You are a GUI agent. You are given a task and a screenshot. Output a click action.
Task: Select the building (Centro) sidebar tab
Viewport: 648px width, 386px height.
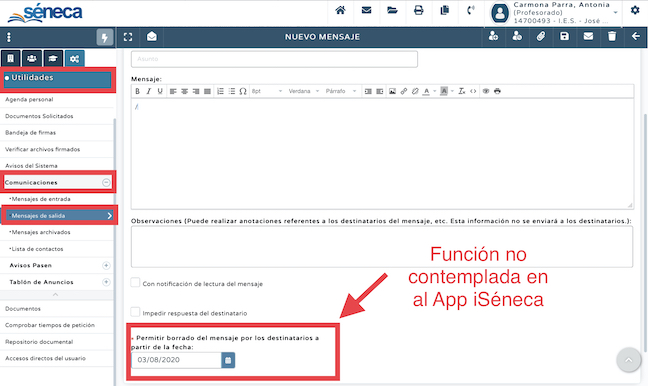(10, 59)
